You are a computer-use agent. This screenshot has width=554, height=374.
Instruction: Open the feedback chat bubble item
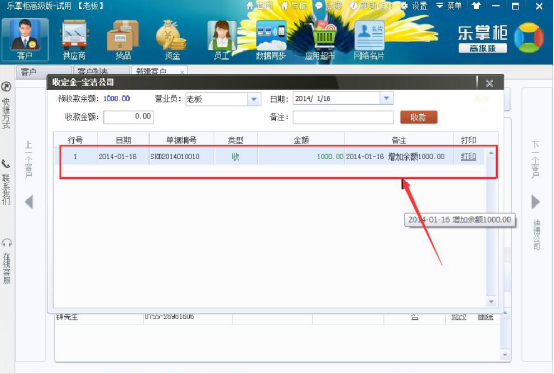click(x=328, y=6)
